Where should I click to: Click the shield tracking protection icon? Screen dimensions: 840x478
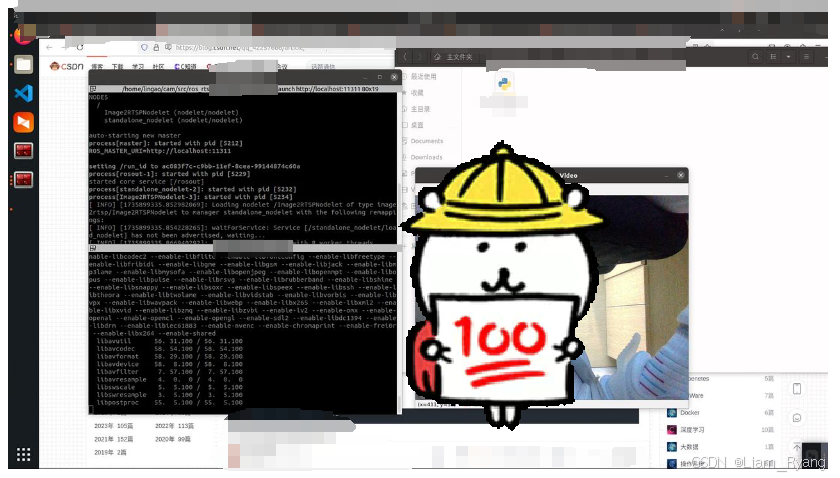[144, 48]
